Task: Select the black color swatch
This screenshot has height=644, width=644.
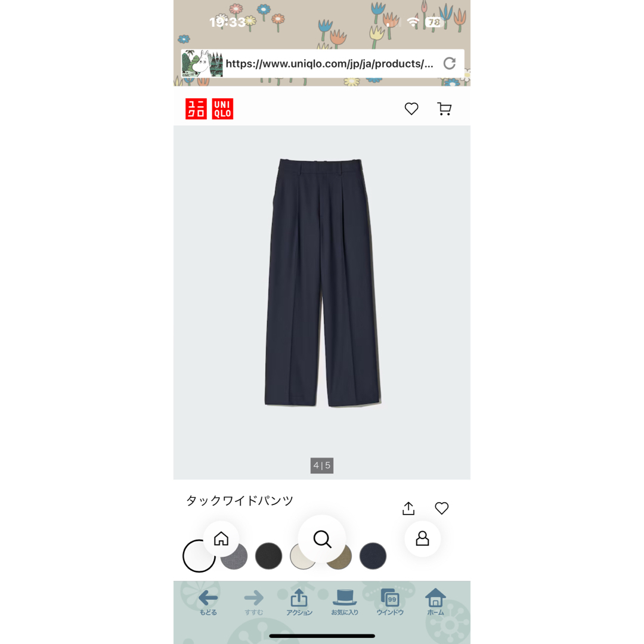Action: click(x=268, y=556)
